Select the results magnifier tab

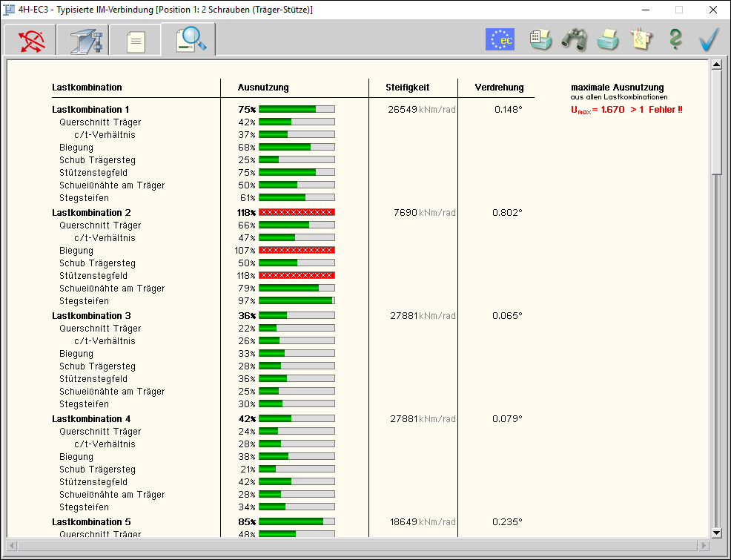click(x=189, y=40)
